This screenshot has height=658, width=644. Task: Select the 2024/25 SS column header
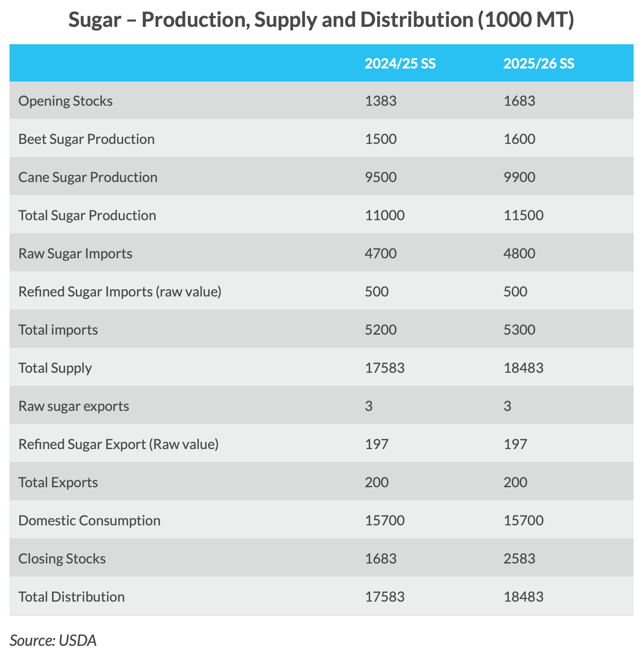(x=400, y=64)
